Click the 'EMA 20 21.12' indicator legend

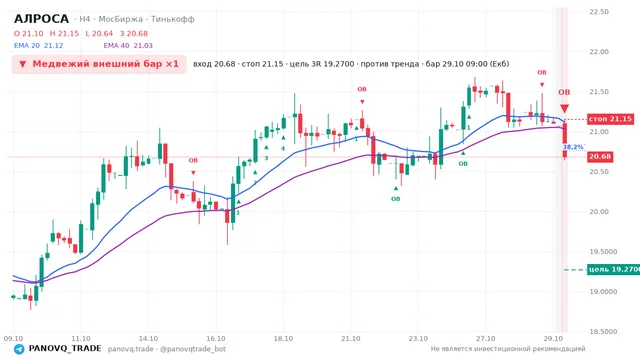tap(39, 46)
